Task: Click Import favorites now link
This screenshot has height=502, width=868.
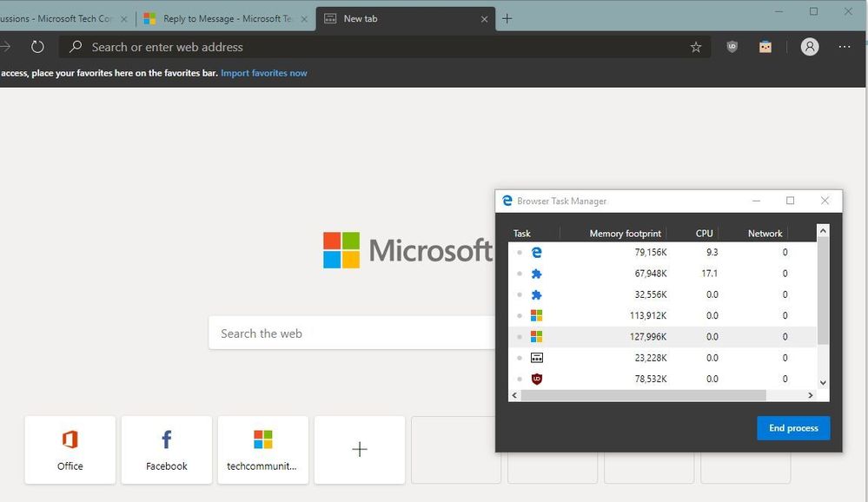Action: [263, 73]
